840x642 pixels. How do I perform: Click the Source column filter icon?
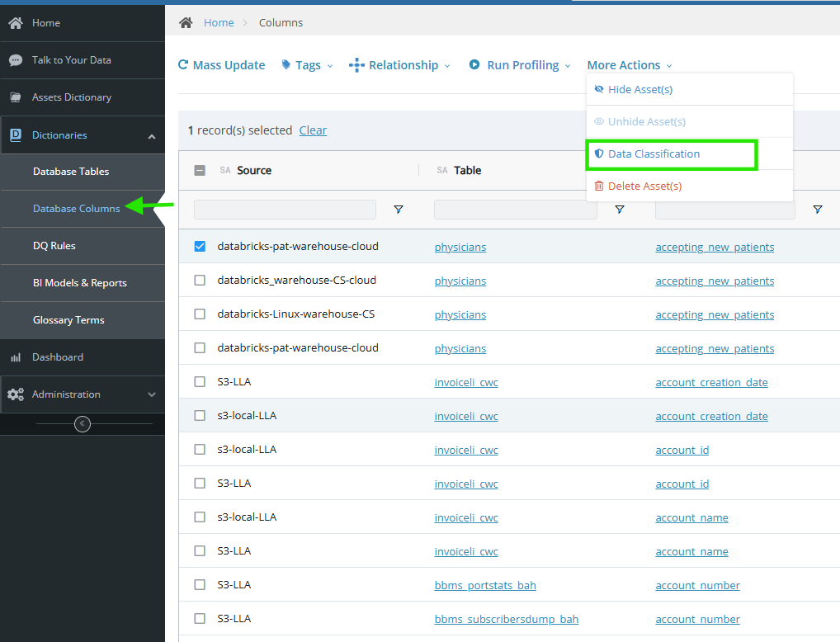pyautogui.click(x=399, y=210)
